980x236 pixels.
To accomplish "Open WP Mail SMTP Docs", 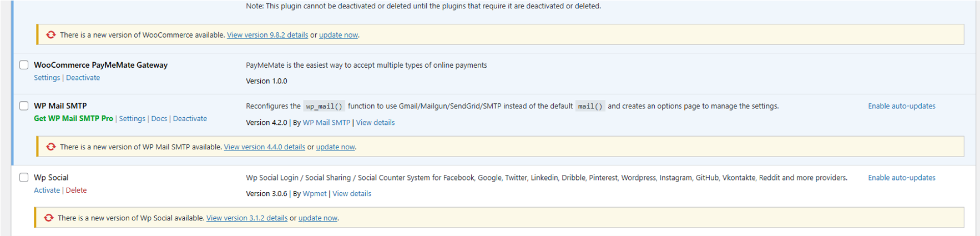I will click(159, 119).
